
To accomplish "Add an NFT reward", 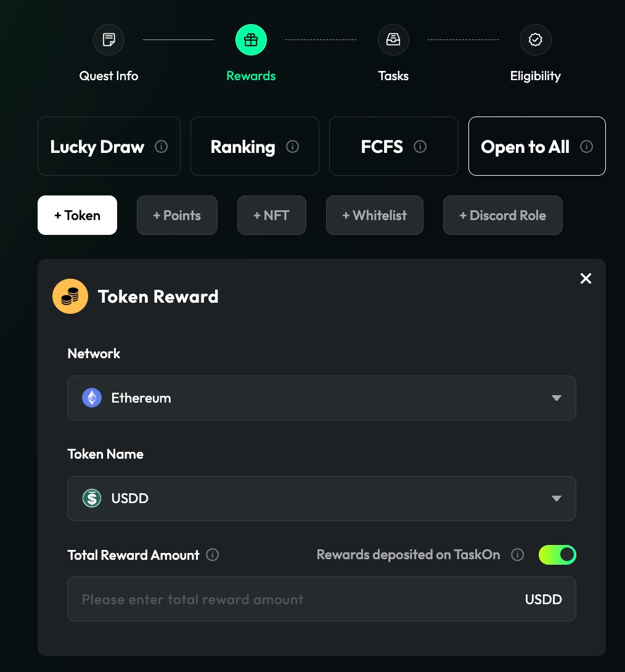I will 271,215.
